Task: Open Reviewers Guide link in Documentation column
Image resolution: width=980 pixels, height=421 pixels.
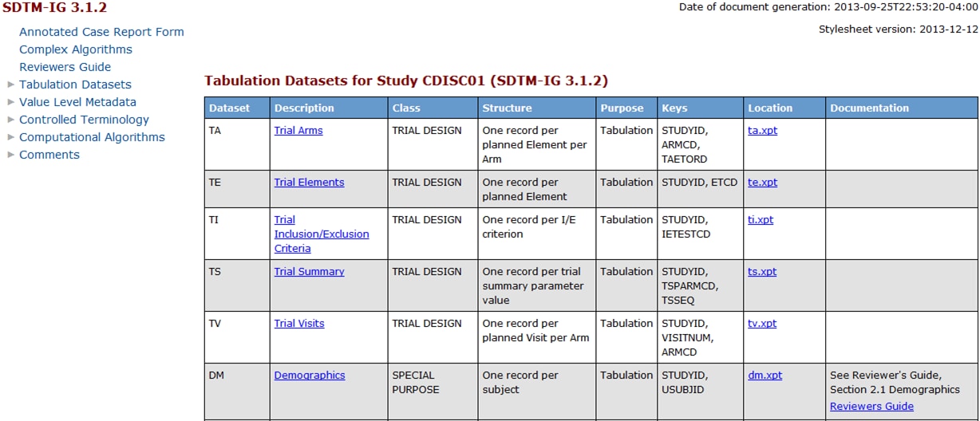Action: tap(871, 406)
